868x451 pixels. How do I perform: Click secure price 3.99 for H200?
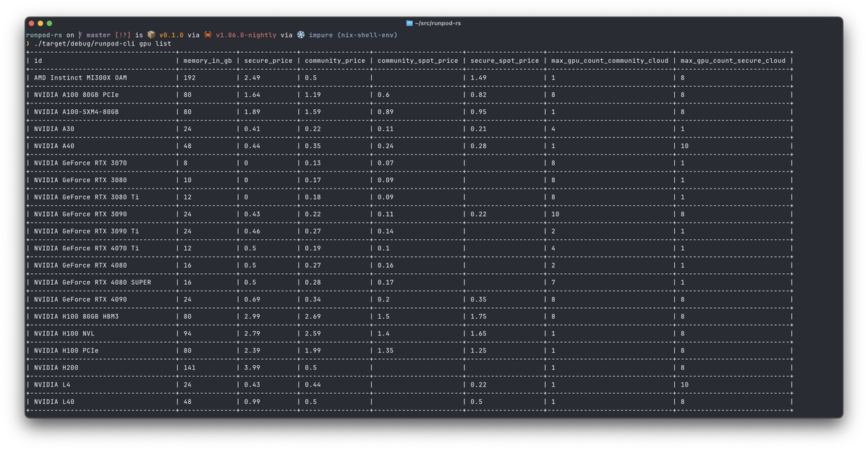pos(252,368)
